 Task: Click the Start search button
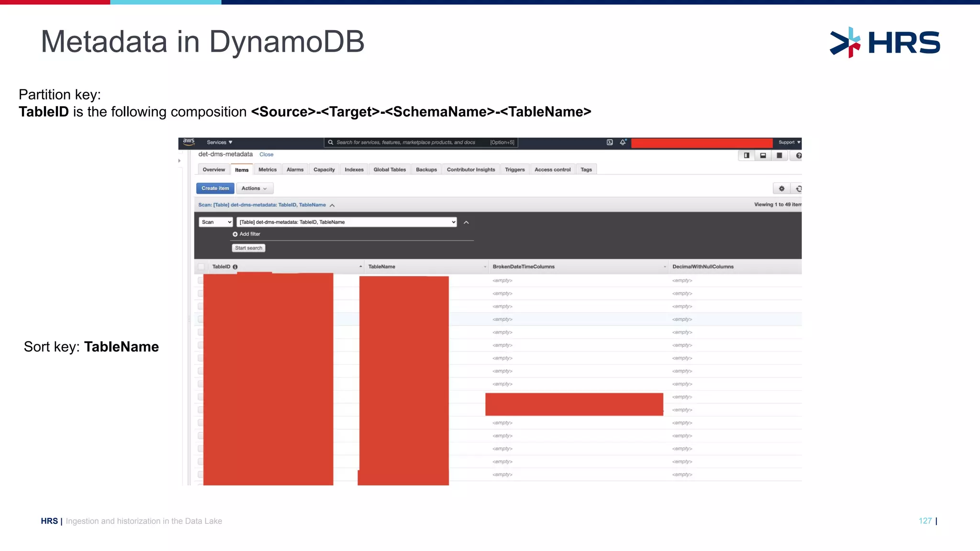point(249,248)
